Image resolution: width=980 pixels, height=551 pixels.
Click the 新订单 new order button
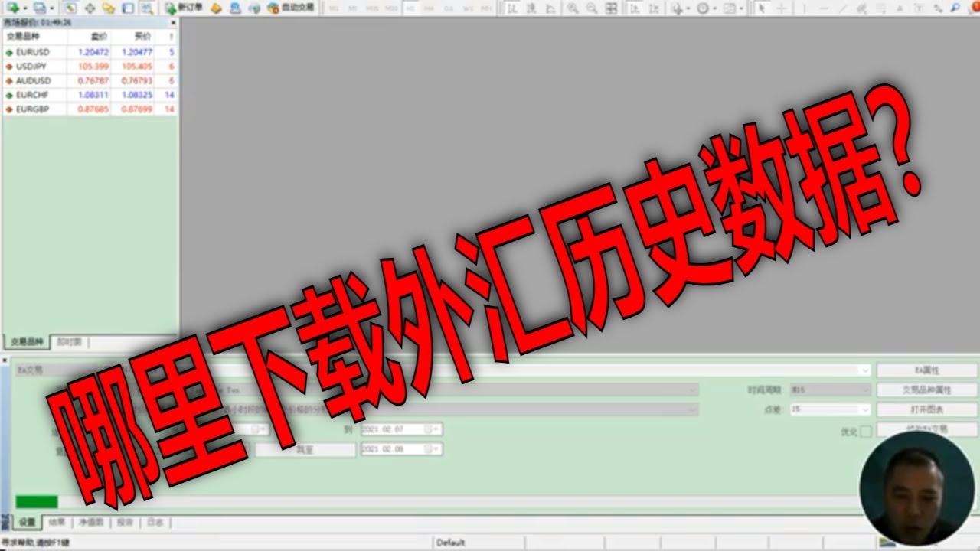185,8
